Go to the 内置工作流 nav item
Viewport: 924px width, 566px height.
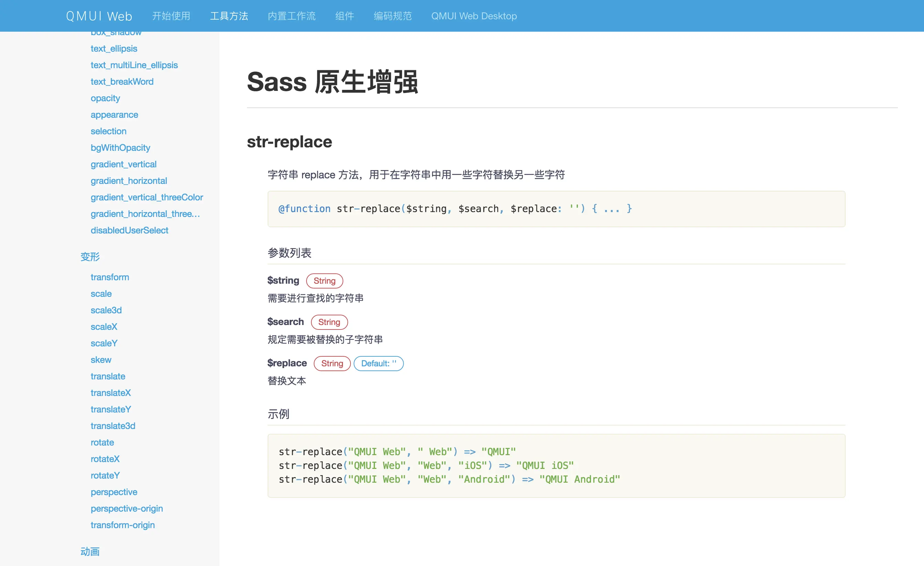click(x=291, y=16)
